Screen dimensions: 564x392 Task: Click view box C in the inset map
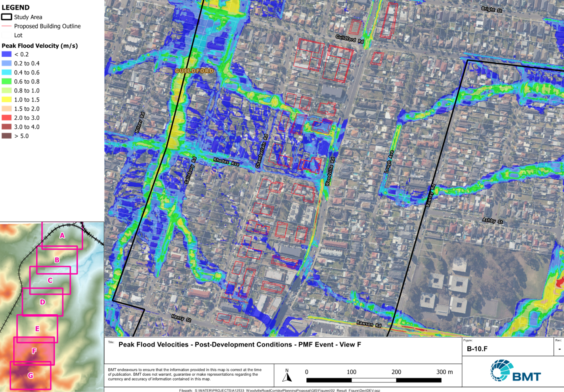pos(50,280)
